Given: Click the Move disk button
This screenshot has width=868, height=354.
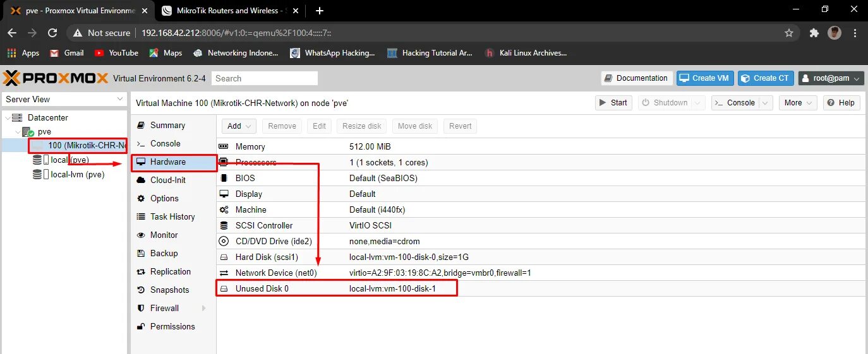Looking at the screenshot, I should (x=415, y=126).
